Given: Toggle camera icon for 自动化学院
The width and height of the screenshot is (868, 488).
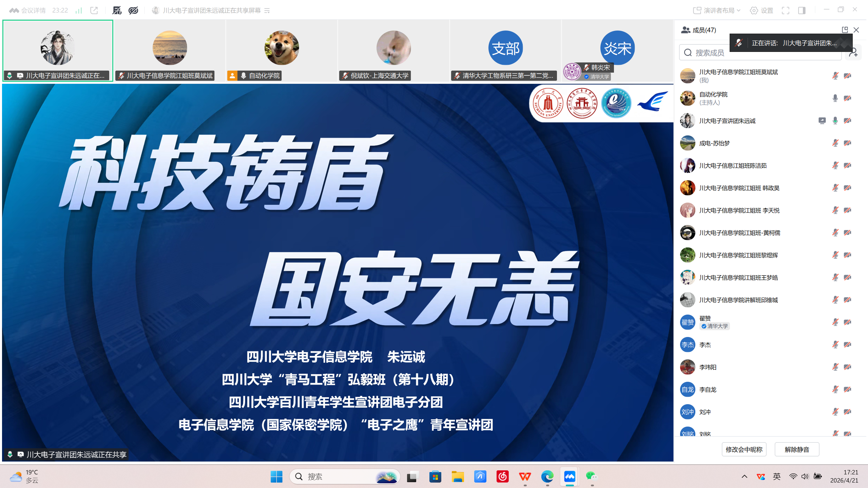Looking at the screenshot, I should pos(847,98).
